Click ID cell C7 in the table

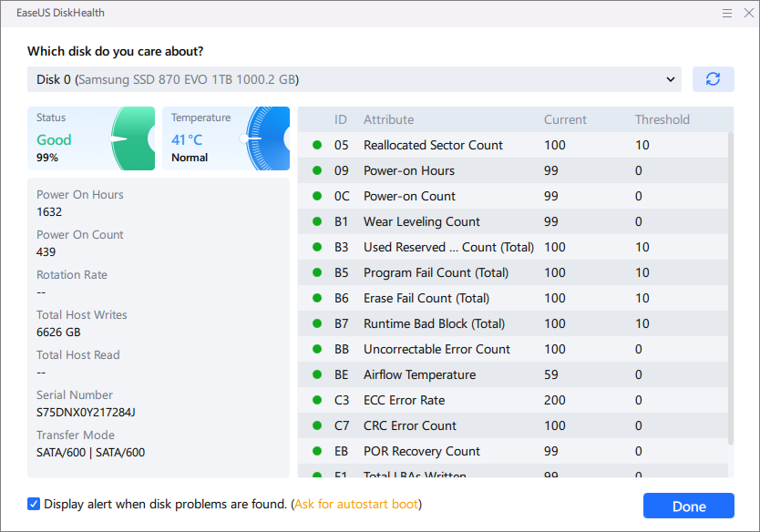click(x=341, y=425)
